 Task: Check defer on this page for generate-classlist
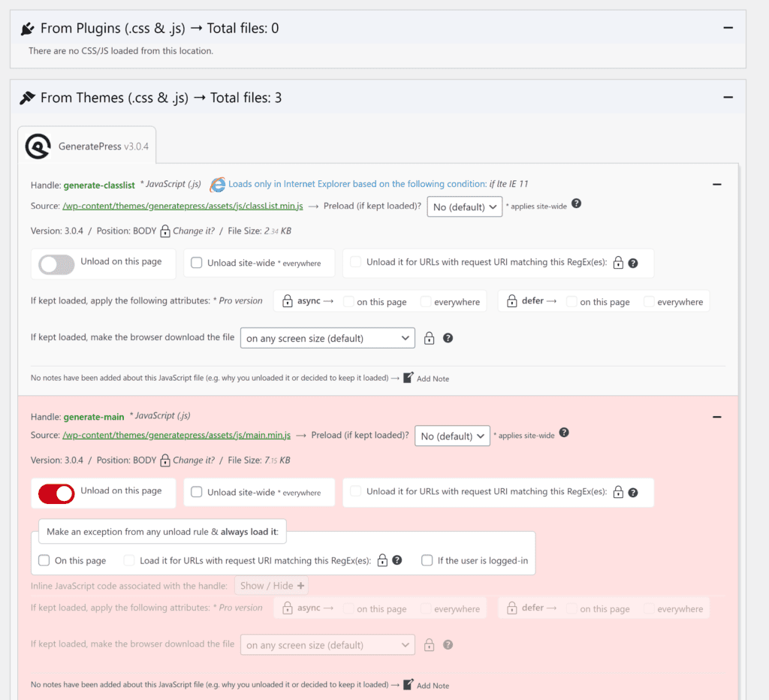tap(571, 302)
